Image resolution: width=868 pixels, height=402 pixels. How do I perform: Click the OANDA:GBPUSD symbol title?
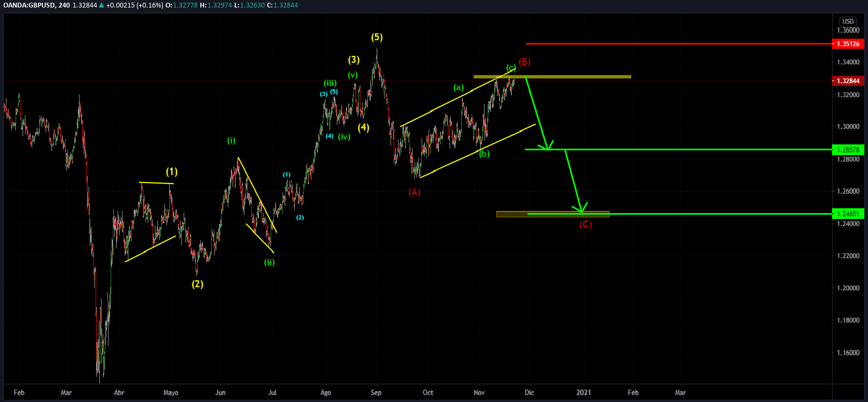(x=28, y=5)
